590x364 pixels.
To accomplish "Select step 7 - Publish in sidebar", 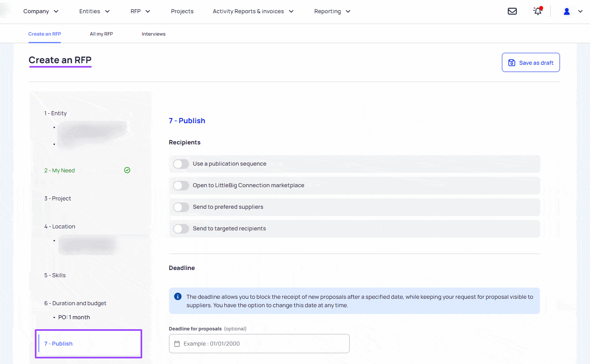I will 58,344.
